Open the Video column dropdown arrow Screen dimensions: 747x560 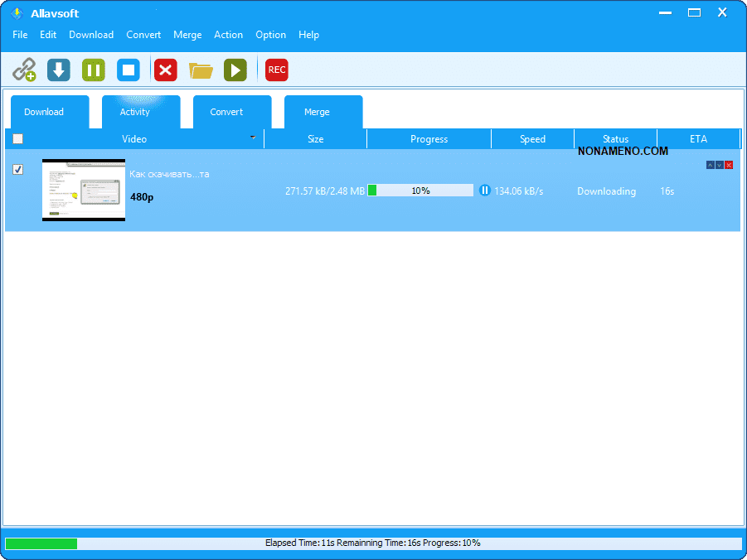pos(253,138)
